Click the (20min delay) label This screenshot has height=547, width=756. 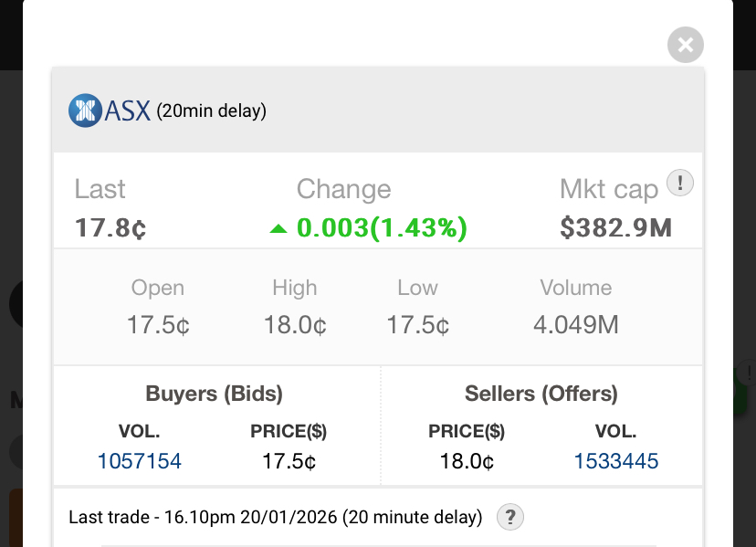211,111
